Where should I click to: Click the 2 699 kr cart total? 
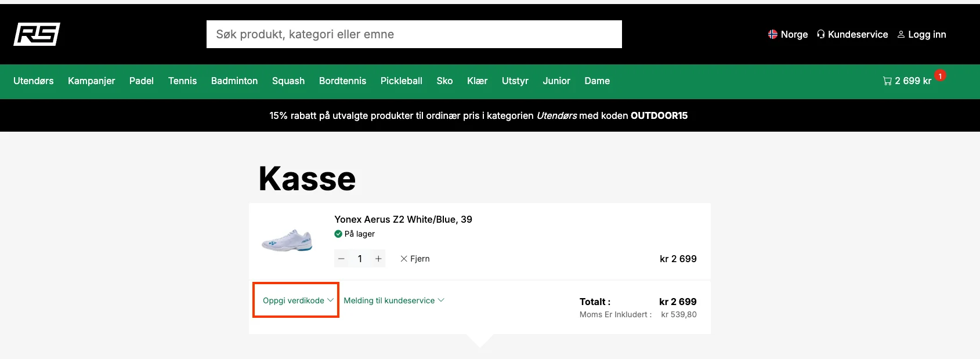tap(913, 81)
